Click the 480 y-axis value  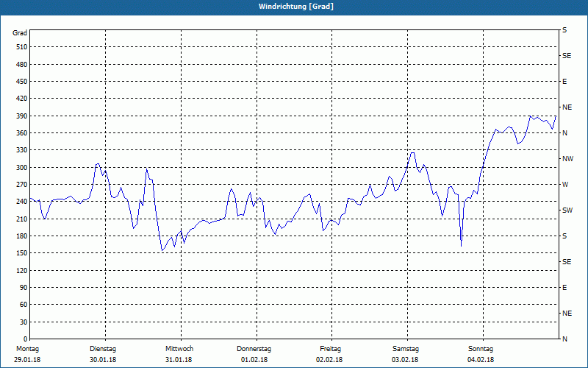tap(22, 64)
